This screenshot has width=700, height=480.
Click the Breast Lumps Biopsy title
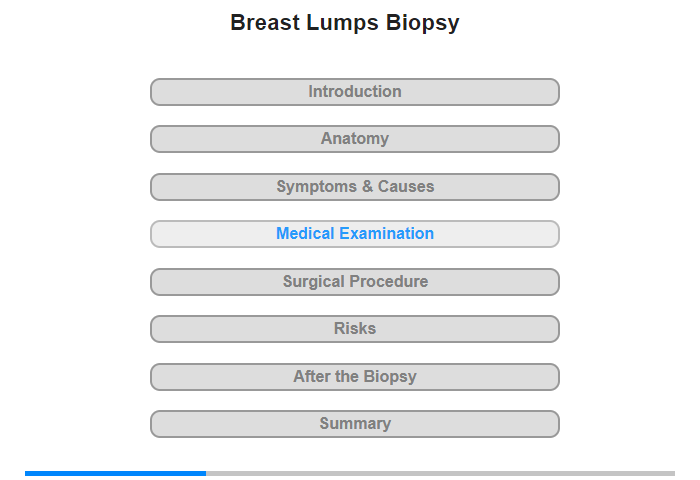345,23
